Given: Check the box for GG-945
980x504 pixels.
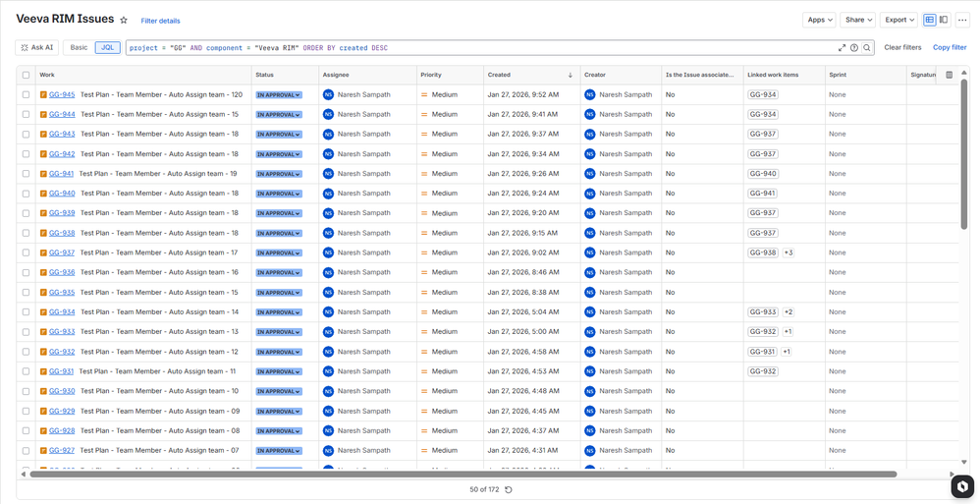Looking at the screenshot, I should click(26, 95).
